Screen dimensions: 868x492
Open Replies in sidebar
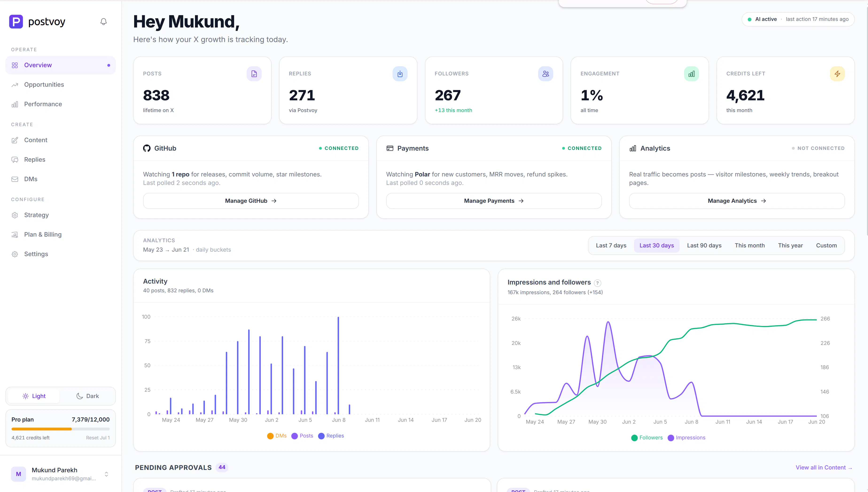coord(60,160)
